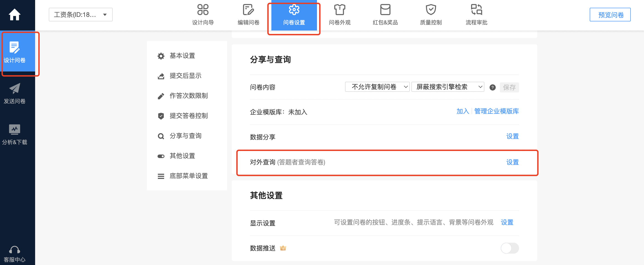Click the 保存 button for 问卷内容
The image size is (644, 265).
(x=509, y=87)
